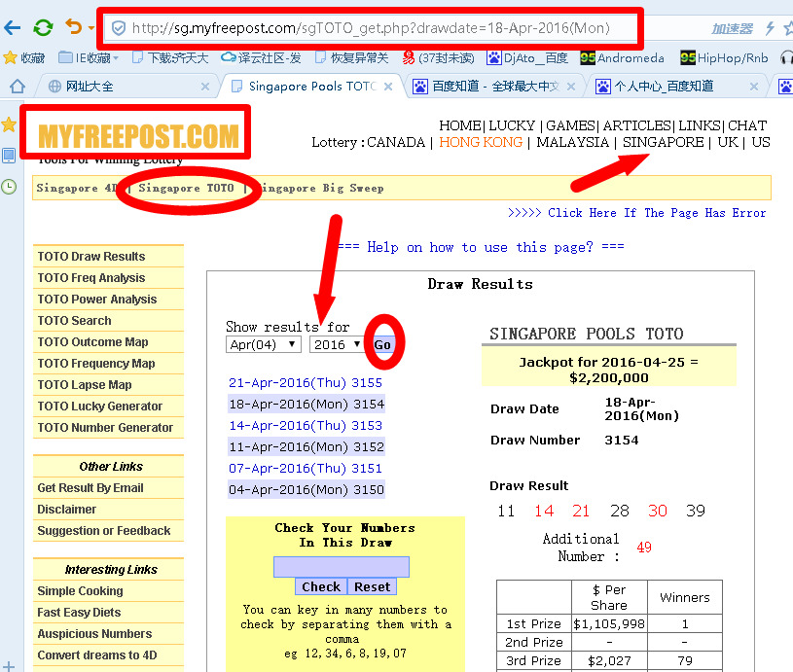Click the Go button for draw results
Viewport: 793px width, 672px height.
382,344
